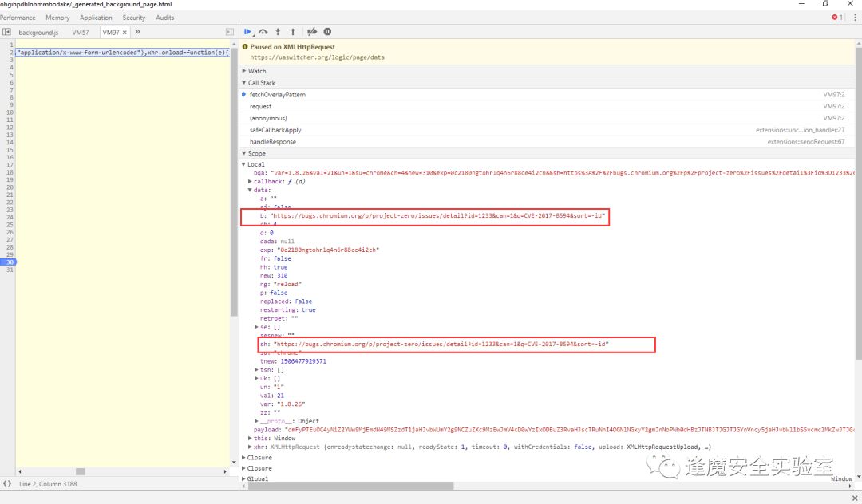Show more source tabs chevron

tap(137, 32)
